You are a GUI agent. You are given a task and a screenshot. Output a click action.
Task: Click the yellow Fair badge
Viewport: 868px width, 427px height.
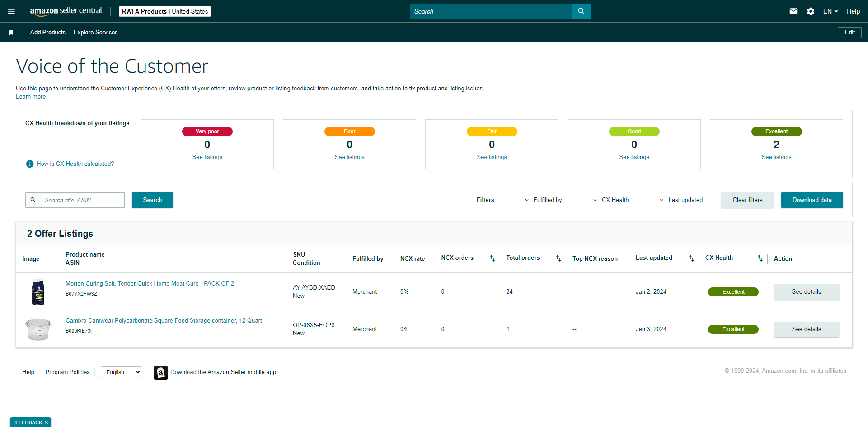pyautogui.click(x=492, y=131)
